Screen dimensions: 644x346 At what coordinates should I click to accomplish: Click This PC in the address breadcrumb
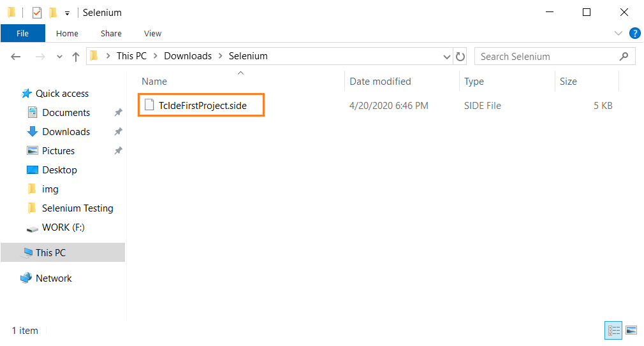pos(131,56)
